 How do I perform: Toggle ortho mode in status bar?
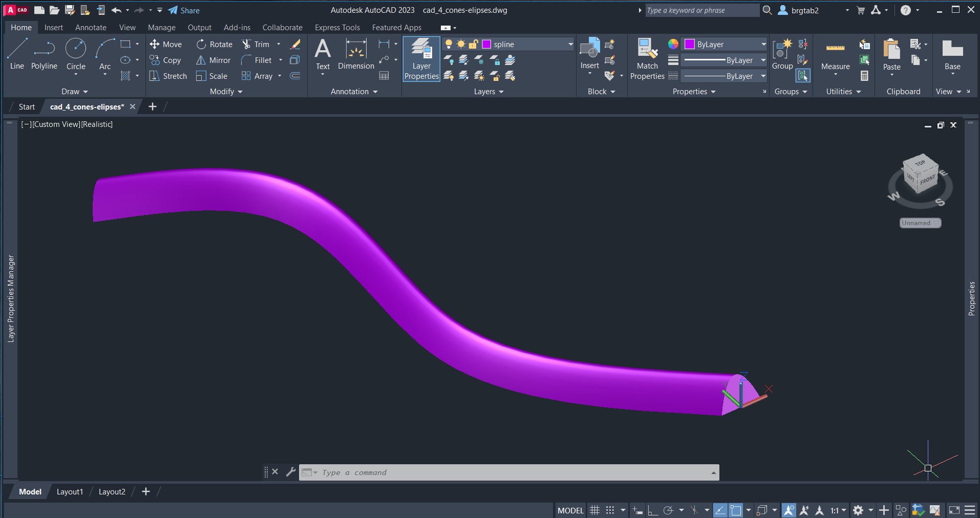click(653, 510)
